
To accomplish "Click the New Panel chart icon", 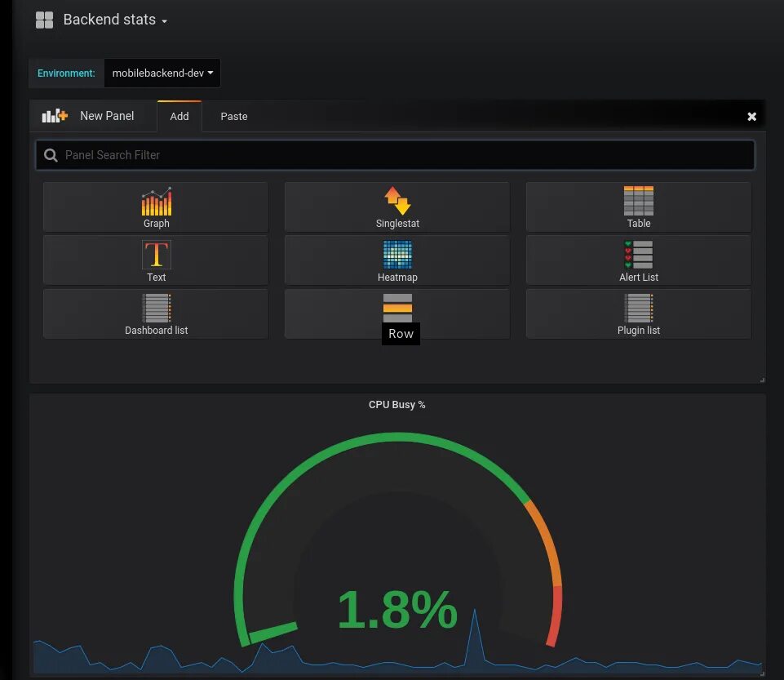I will click(55, 116).
